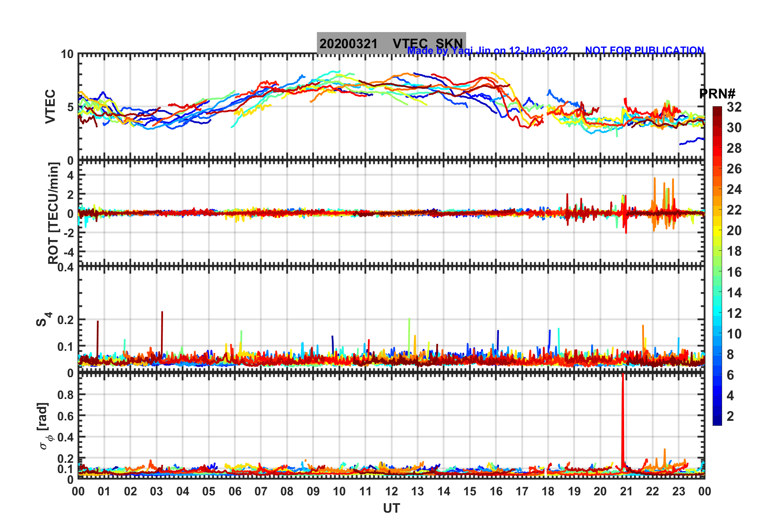The height and width of the screenshot is (532, 783).
Task: Click x-axis hour tick 07
Action: 261,492
